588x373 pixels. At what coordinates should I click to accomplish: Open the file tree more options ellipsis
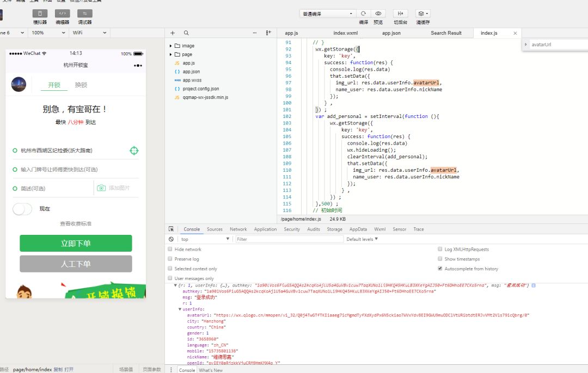pos(255,33)
